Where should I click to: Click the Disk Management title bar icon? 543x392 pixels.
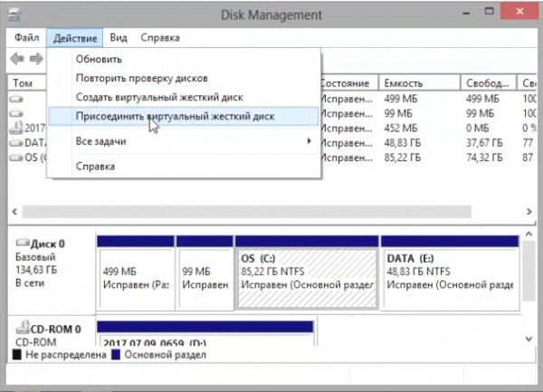point(14,14)
